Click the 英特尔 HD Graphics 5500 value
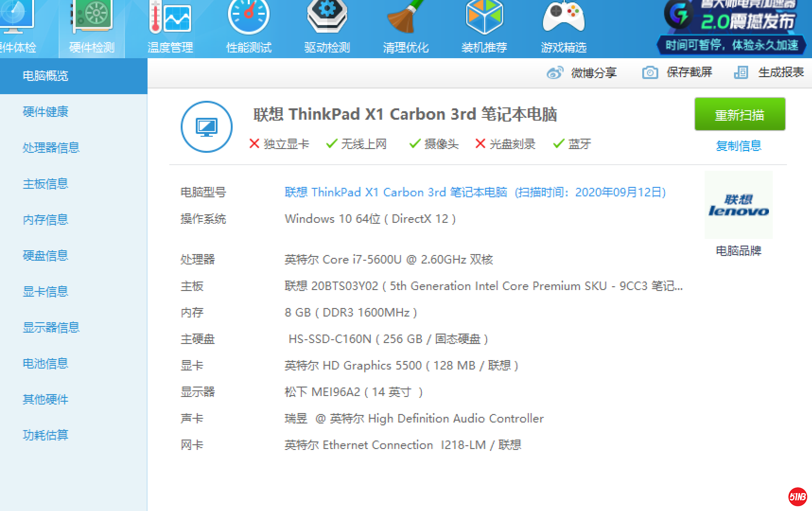 coord(402,366)
